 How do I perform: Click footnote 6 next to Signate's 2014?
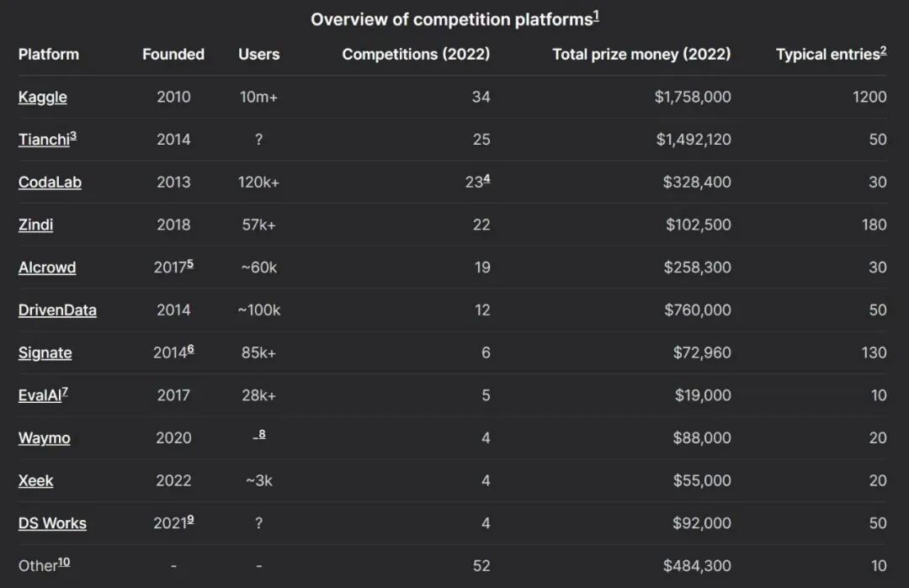(190, 348)
